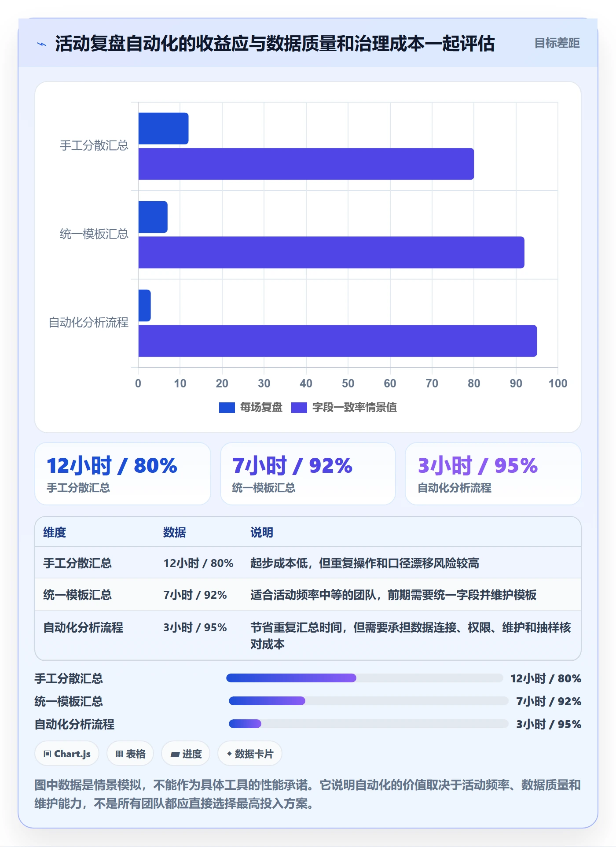The width and height of the screenshot is (616, 847).
Task: Click the 字段一致率情景值 legend label
Action: 354,408
